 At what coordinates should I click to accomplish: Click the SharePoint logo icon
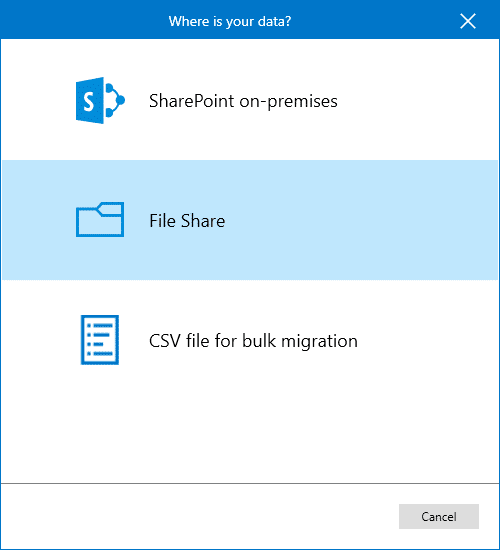[x=100, y=100]
